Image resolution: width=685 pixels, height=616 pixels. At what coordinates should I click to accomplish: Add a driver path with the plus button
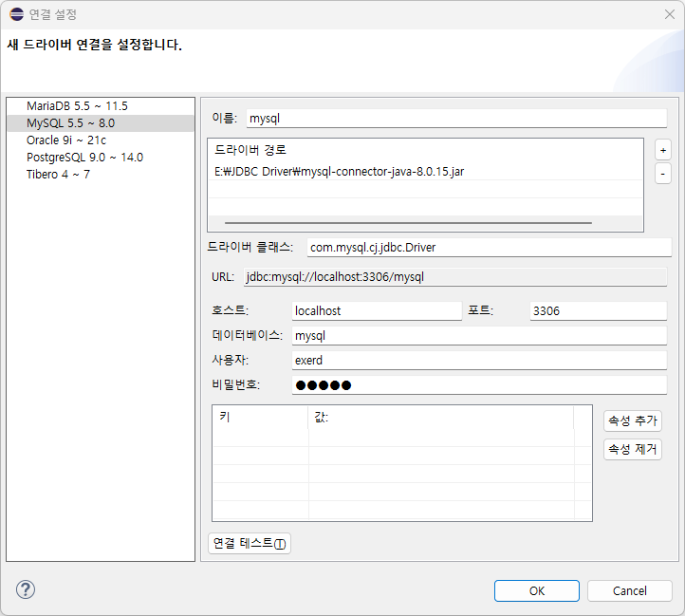[663, 150]
